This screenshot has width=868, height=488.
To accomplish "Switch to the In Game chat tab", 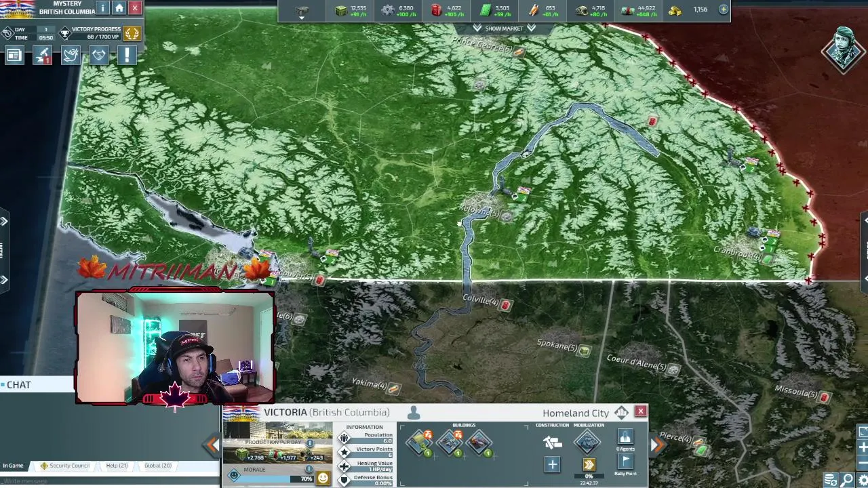I will click(x=13, y=466).
